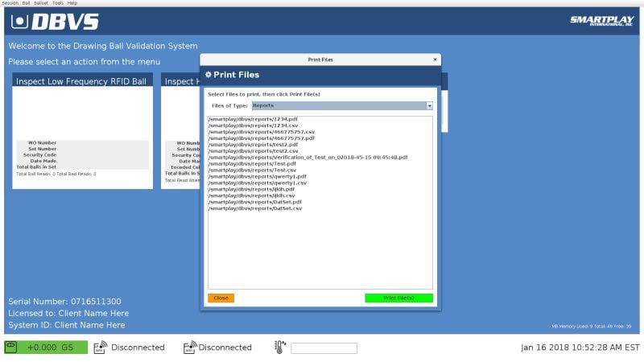Select the 466775757.pdf report file
644x362 pixels.
pyautogui.click(x=261, y=138)
